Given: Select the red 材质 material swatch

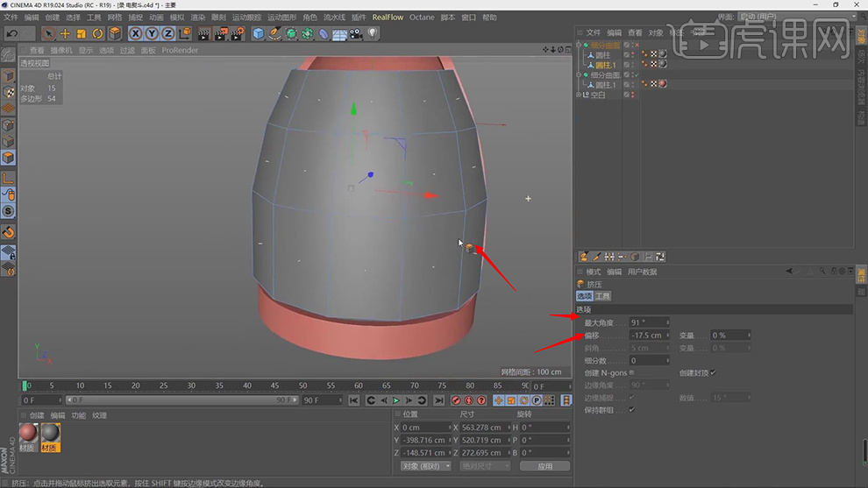Looking at the screenshot, I should [x=29, y=434].
